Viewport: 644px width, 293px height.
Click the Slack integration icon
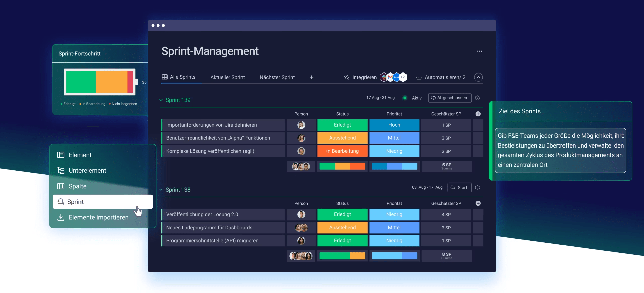click(384, 77)
